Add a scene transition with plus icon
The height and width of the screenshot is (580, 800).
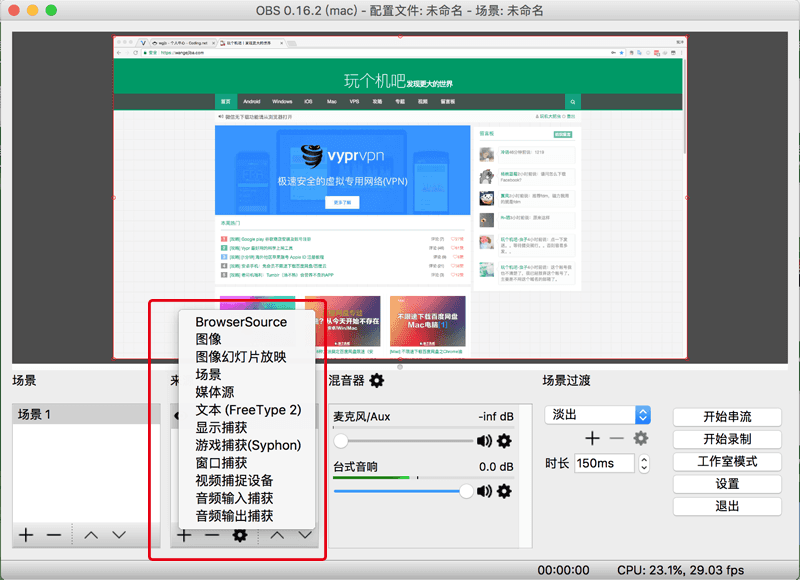592,439
